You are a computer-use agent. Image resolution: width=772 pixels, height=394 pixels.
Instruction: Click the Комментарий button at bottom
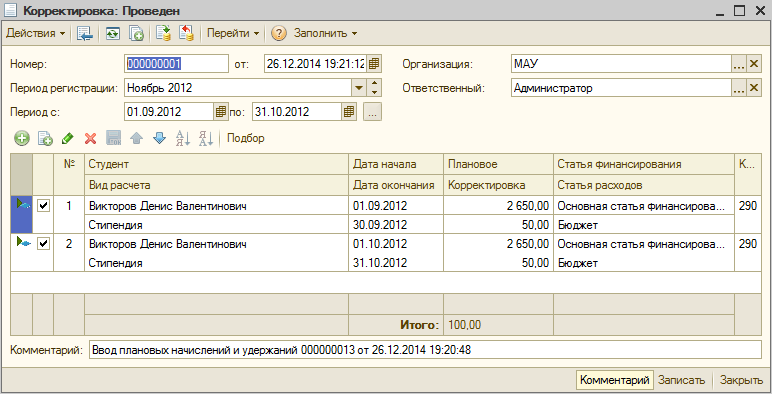614,380
